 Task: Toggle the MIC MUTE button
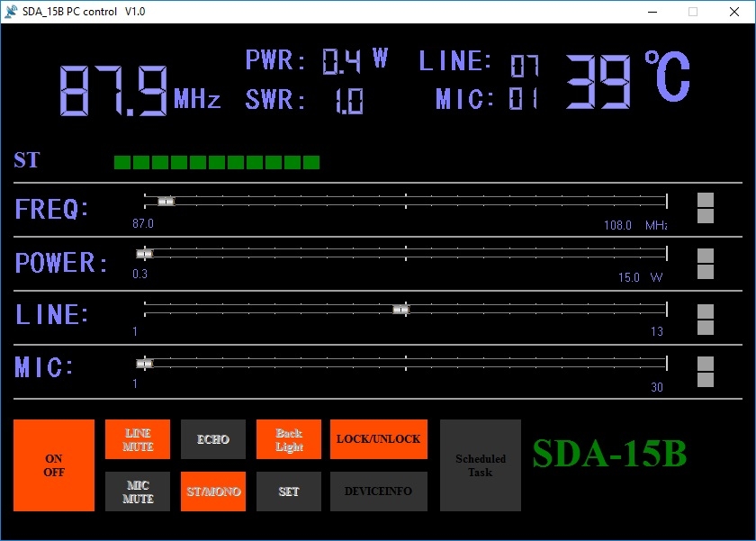click(138, 491)
